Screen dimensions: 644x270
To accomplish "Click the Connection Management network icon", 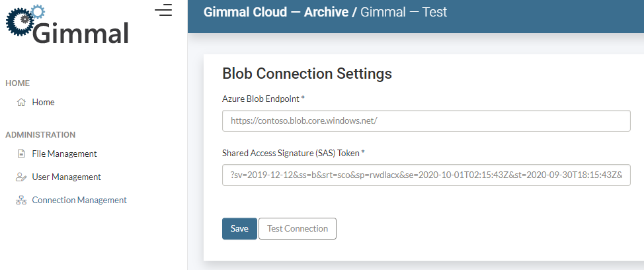I will (20, 201).
